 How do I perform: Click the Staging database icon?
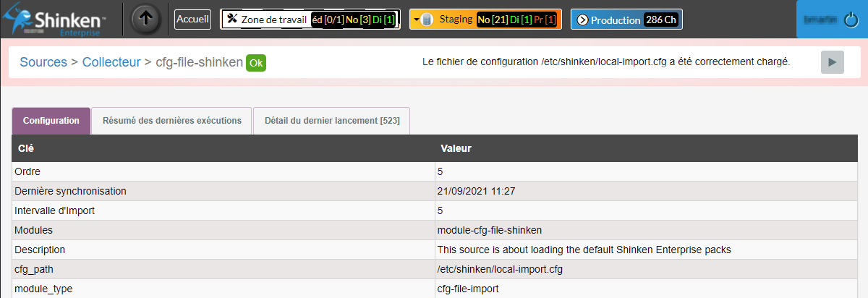(x=427, y=20)
